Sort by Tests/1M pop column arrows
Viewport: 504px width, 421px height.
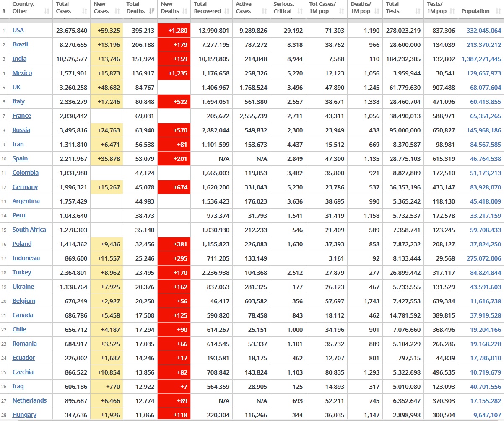[x=452, y=11]
